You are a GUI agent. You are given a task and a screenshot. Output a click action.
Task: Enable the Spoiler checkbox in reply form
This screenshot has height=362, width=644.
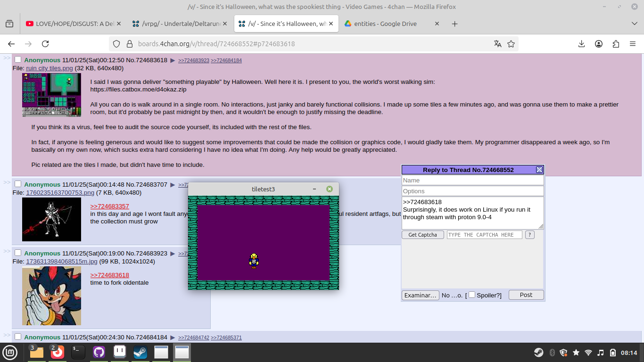[472, 295]
